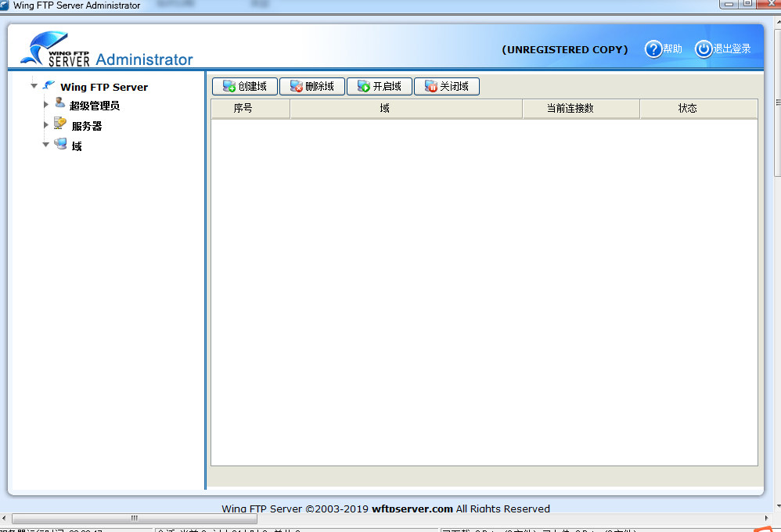Viewport: 781px width, 532px height.
Task: Click the vertical scrollbar down arrow
Action: (778, 507)
